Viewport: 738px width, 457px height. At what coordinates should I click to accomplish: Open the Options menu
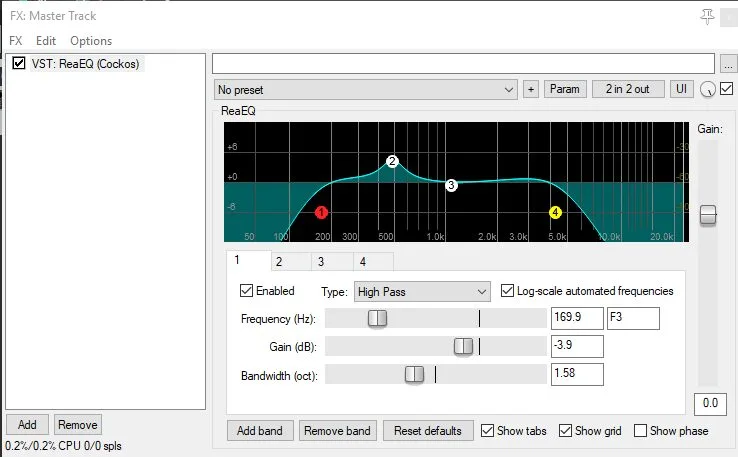pos(91,41)
